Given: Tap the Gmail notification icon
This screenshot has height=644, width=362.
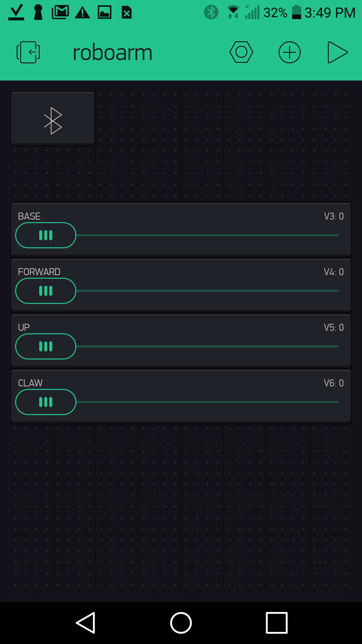Looking at the screenshot, I should pos(60,12).
